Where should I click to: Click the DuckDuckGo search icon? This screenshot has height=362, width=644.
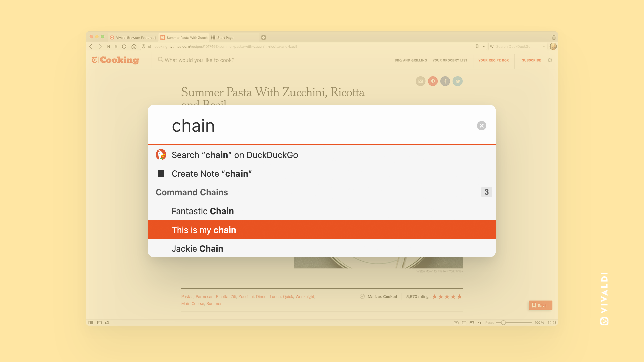pyautogui.click(x=161, y=155)
